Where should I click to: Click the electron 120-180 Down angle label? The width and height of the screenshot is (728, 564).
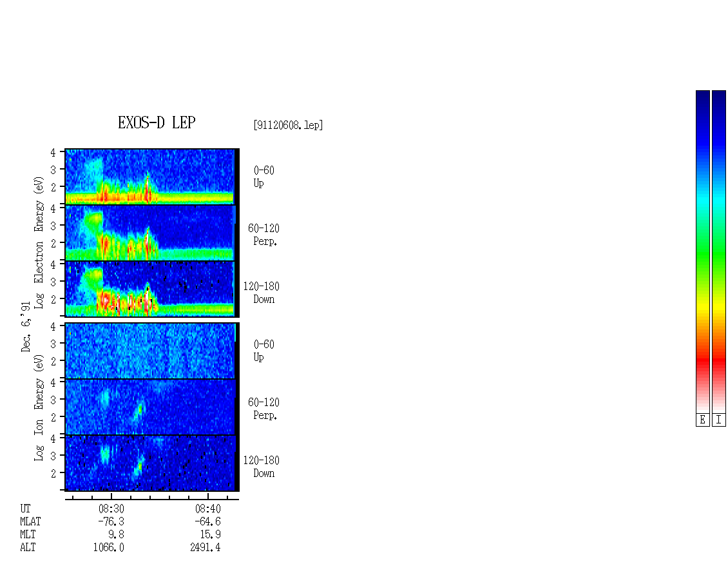[x=262, y=293]
